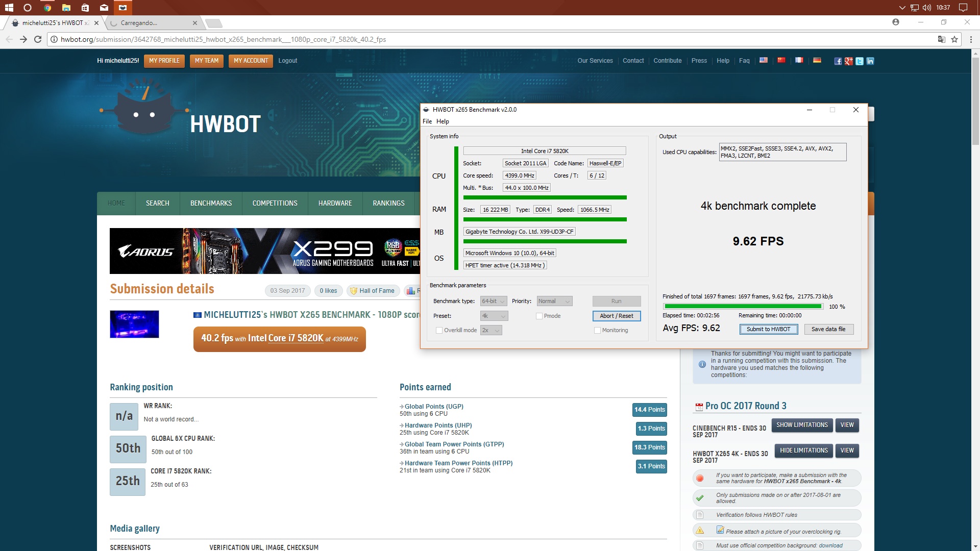Screen dimensions: 980x551
Task: Open the Preset 4k dropdown
Action: point(494,316)
